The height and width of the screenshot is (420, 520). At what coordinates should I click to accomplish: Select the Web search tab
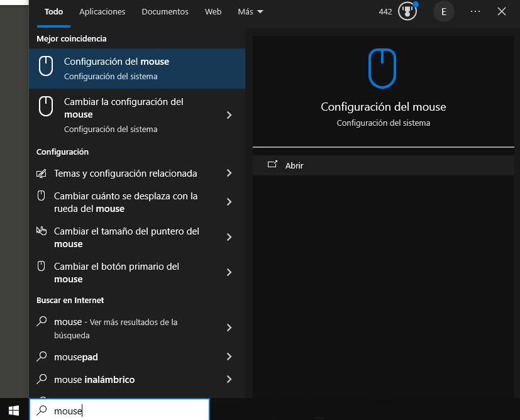click(213, 12)
